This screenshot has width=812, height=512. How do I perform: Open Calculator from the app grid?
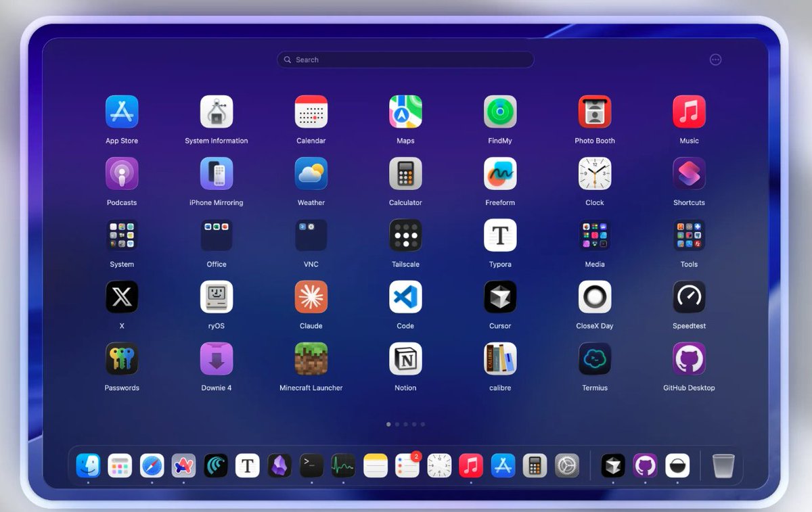tap(405, 174)
